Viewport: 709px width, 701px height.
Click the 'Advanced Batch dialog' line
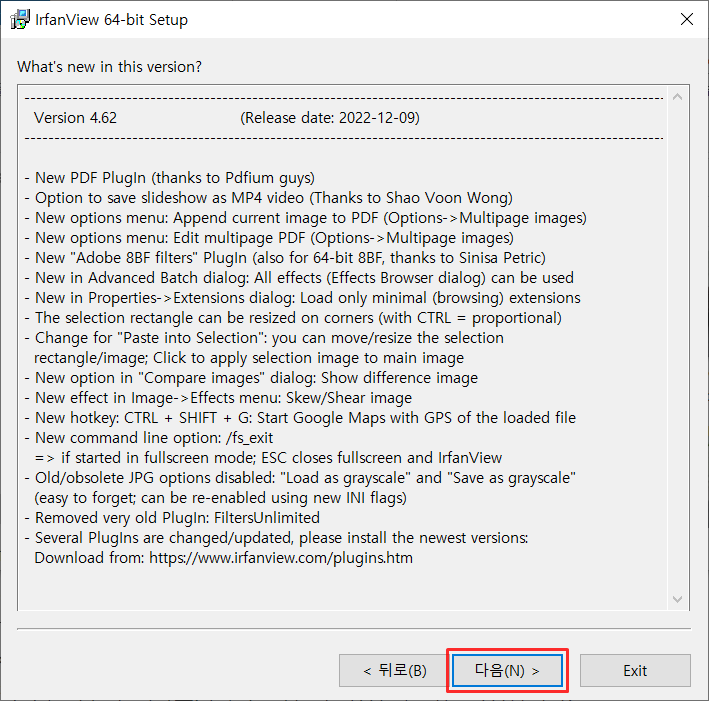[299, 278]
